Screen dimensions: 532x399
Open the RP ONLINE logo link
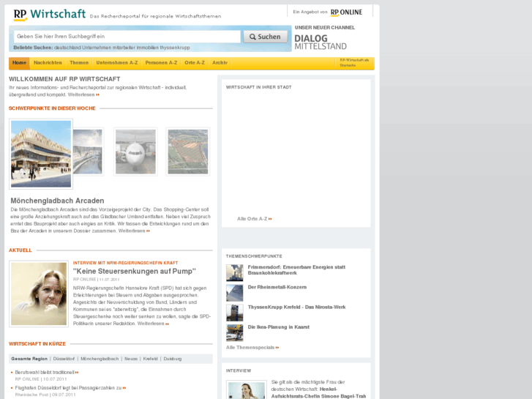[x=346, y=12]
